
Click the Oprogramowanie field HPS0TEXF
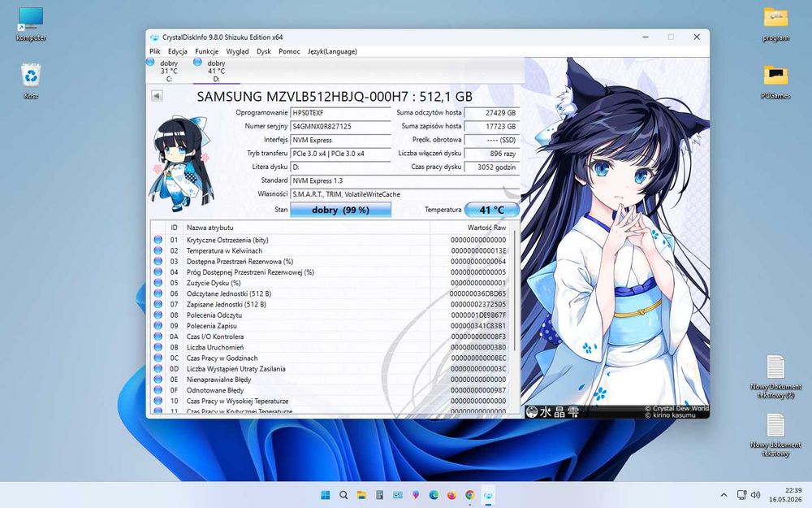pyautogui.click(x=340, y=112)
